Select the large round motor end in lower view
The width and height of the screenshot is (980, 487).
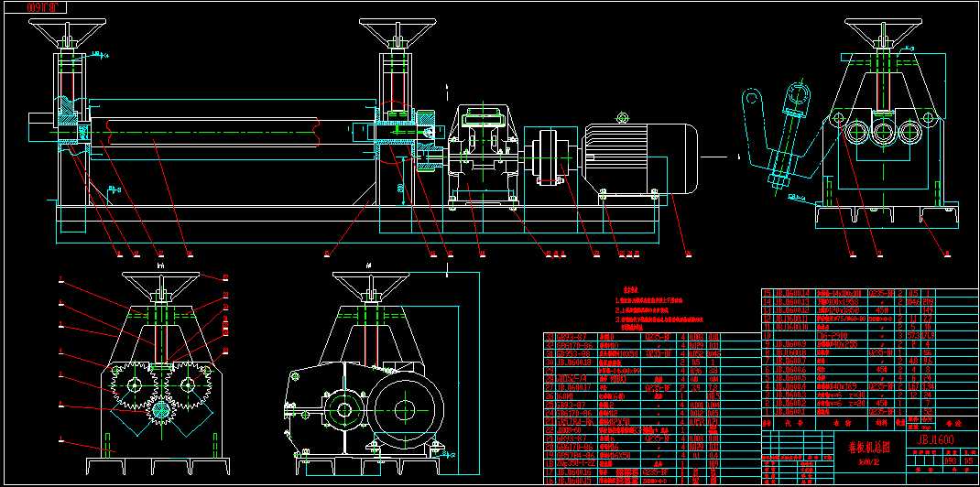[x=406, y=410]
